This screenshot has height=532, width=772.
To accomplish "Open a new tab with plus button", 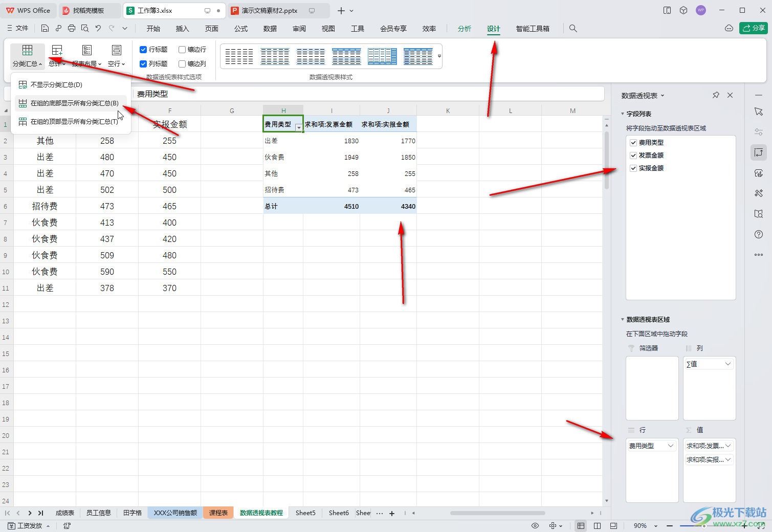I will 341,11.
